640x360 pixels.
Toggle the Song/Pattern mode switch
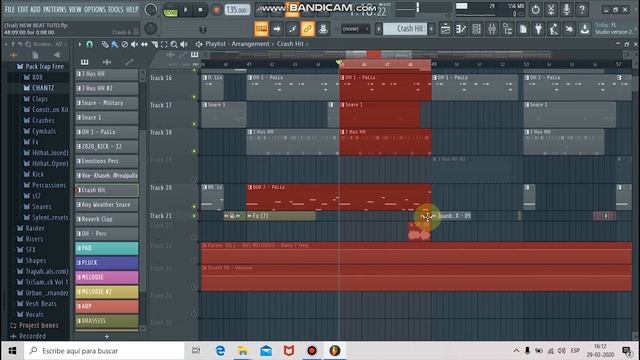[170, 10]
